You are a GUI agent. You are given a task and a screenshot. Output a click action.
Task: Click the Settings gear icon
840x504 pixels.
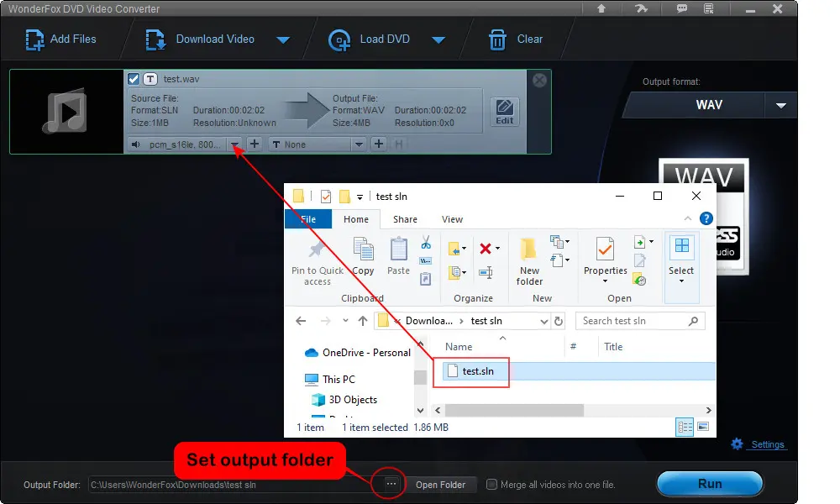[x=738, y=444]
